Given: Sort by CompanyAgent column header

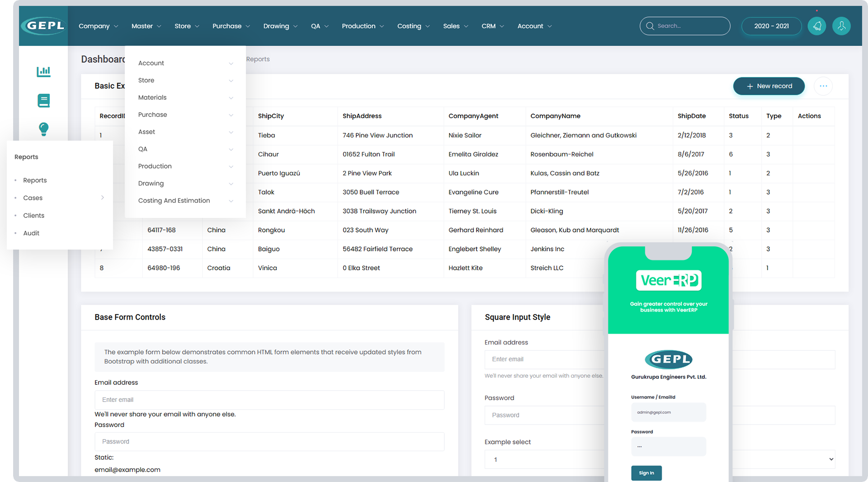Looking at the screenshot, I should (473, 116).
